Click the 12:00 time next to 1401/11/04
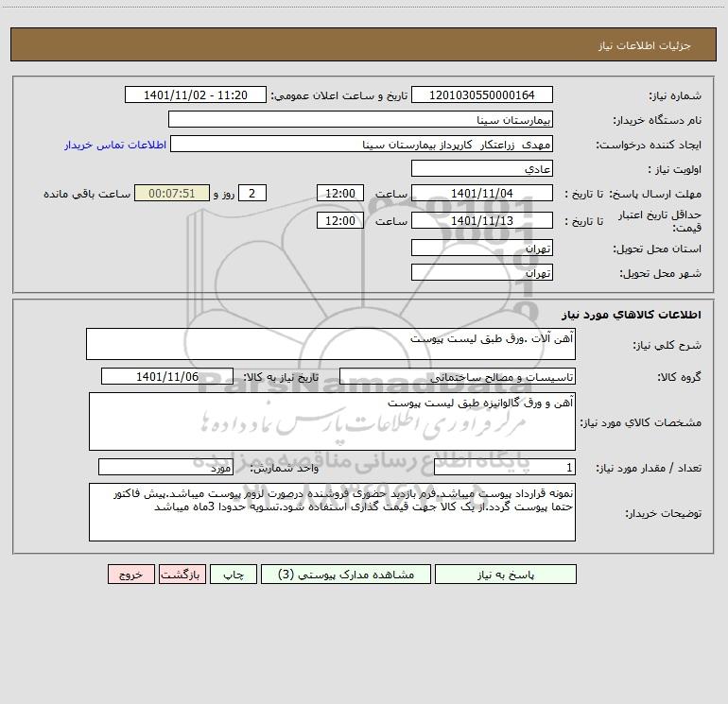Viewport: 728px width, 704px height. click(339, 193)
